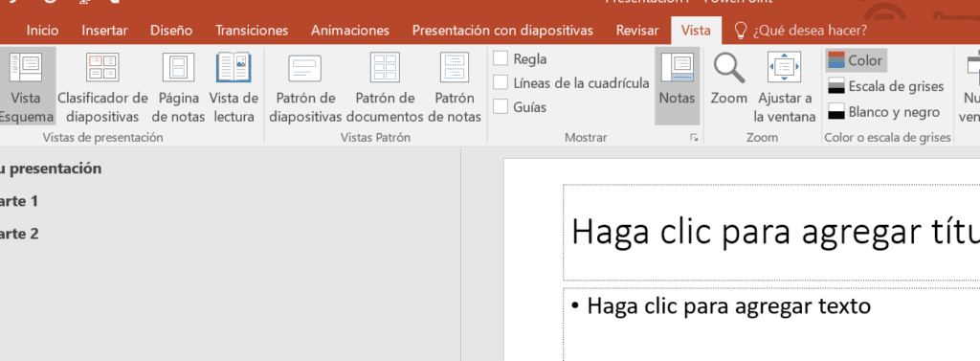Open Patrón de diapositivas
The image size is (980, 361).
pos(305,86)
